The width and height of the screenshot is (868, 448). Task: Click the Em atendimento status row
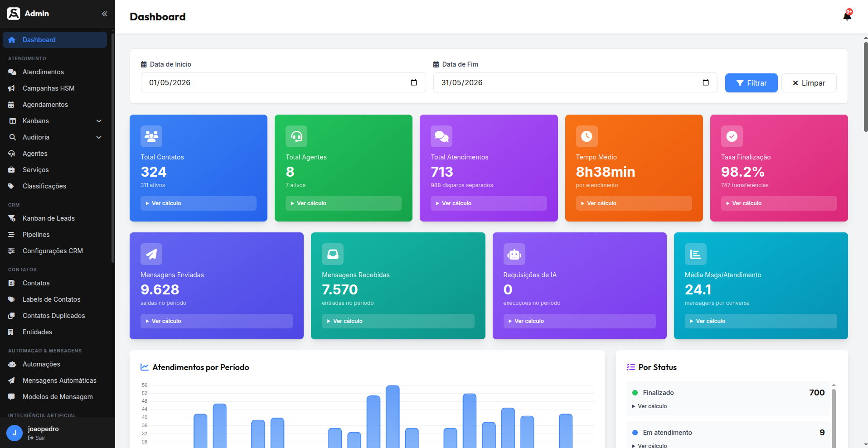click(x=728, y=435)
